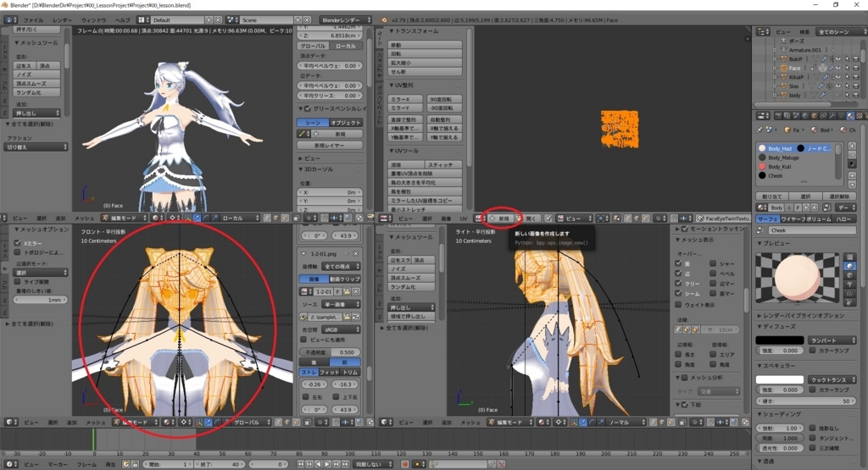
Task: Click the 新規 new image button
Action: point(500,218)
